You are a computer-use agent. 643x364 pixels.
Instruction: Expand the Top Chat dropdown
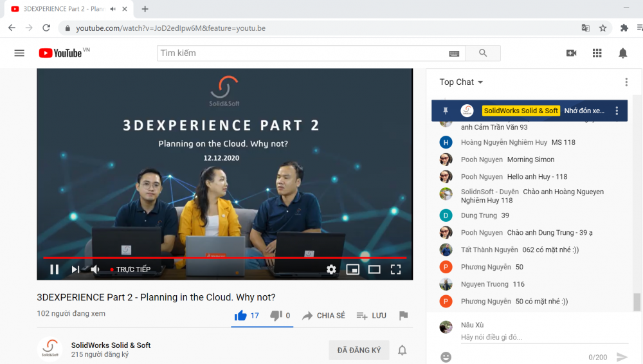(x=461, y=82)
